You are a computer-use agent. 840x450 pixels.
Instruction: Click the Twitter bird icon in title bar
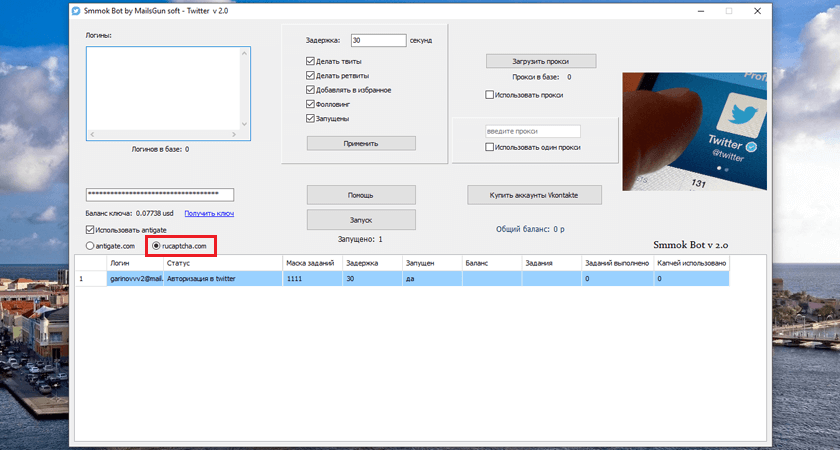pyautogui.click(x=76, y=11)
